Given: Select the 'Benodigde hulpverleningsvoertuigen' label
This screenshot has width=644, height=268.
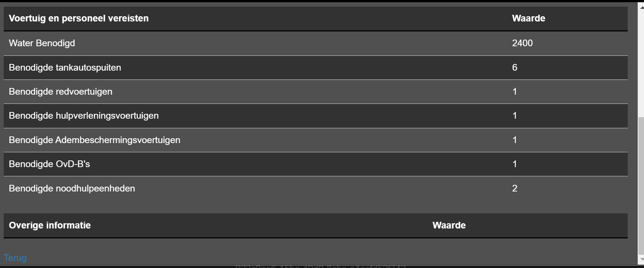Looking at the screenshot, I should pos(84,115).
